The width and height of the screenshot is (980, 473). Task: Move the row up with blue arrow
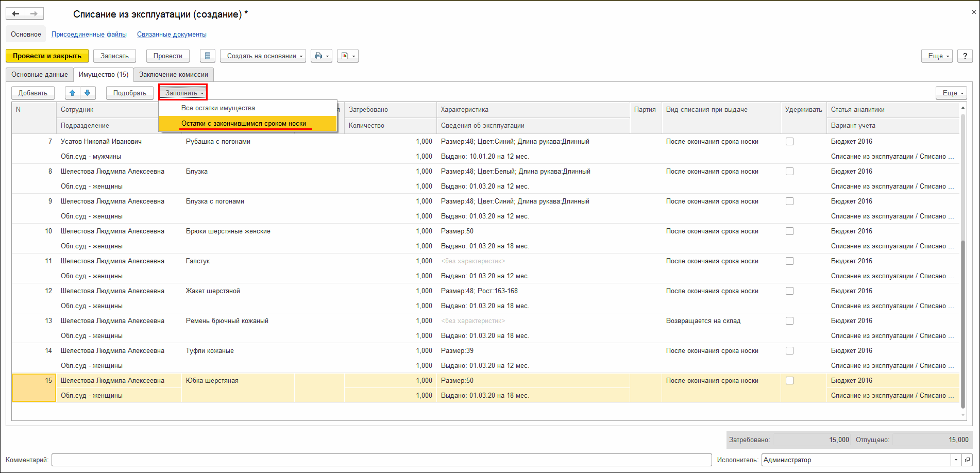point(73,93)
